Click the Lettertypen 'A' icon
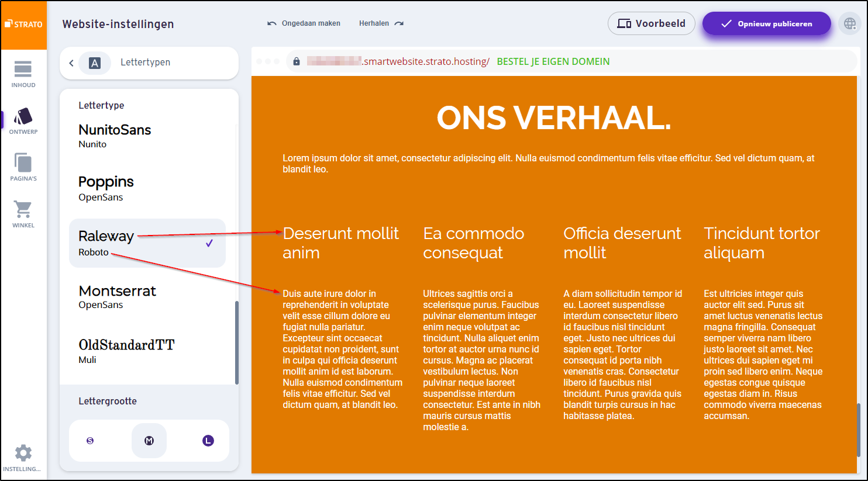The width and height of the screenshot is (868, 481). click(x=95, y=63)
